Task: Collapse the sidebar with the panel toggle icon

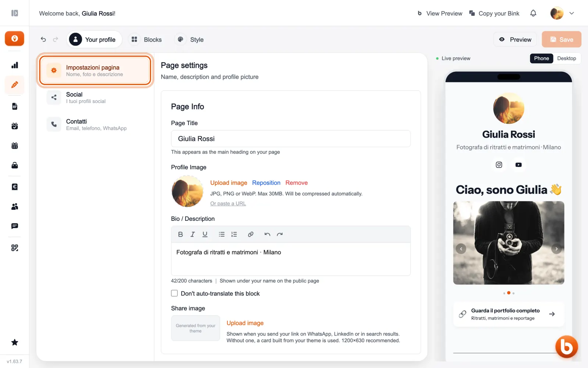Action: tap(15, 13)
